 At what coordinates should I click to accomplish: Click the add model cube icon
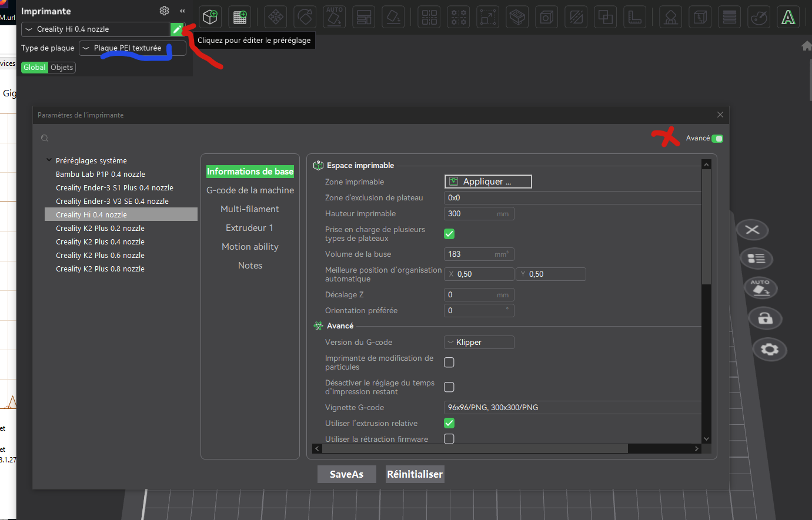(x=210, y=17)
